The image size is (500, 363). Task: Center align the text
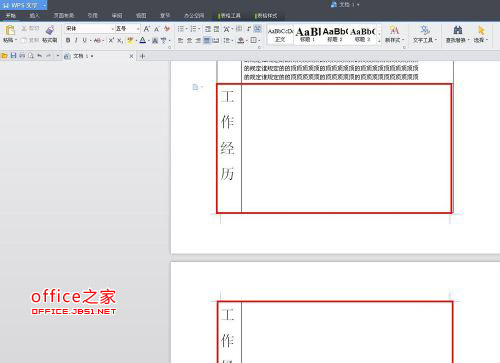pyautogui.click(x=189, y=41)
